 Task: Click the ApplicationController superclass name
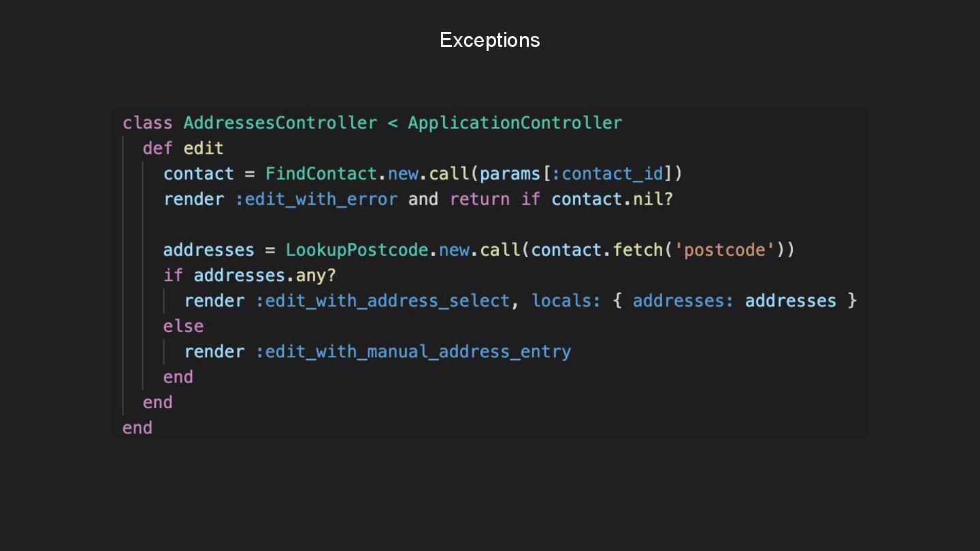coord(515,123)
